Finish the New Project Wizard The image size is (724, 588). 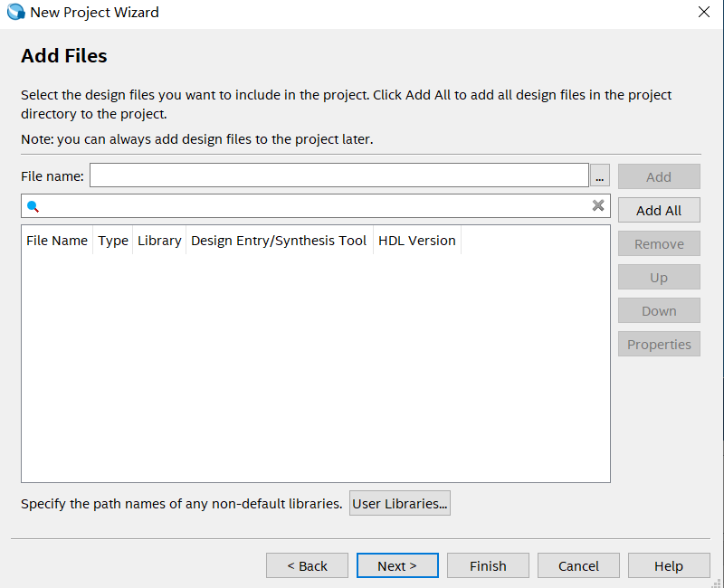click(x=488, y=565)
